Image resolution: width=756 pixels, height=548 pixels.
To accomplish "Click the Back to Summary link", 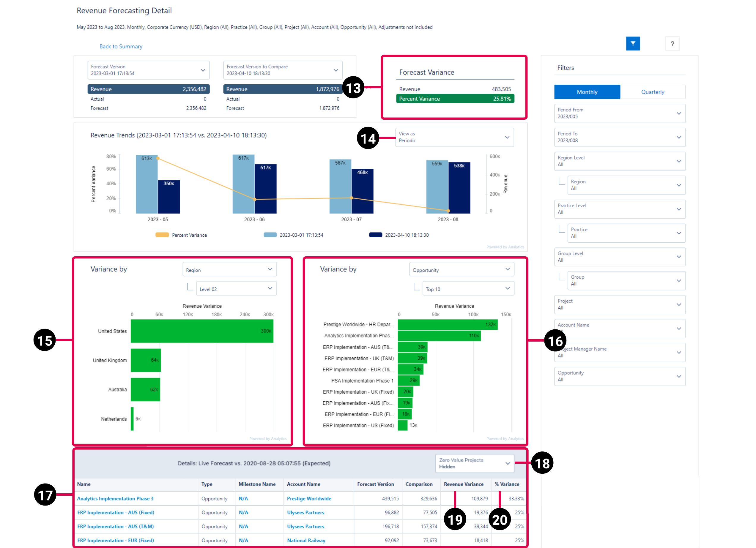I will (121, 46).
